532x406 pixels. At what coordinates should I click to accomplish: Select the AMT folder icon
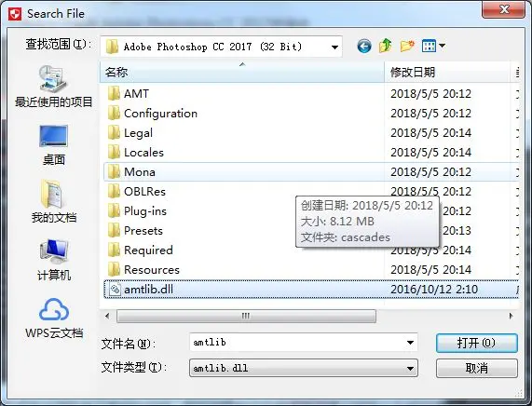[x=114, y=93]
